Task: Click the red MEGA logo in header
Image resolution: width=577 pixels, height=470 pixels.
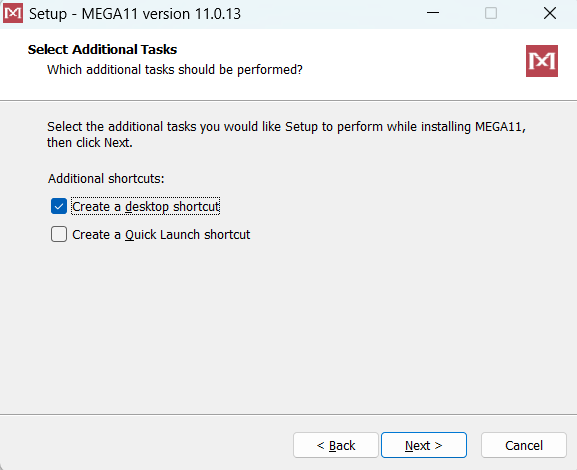Action: click(x=542, y=61)
